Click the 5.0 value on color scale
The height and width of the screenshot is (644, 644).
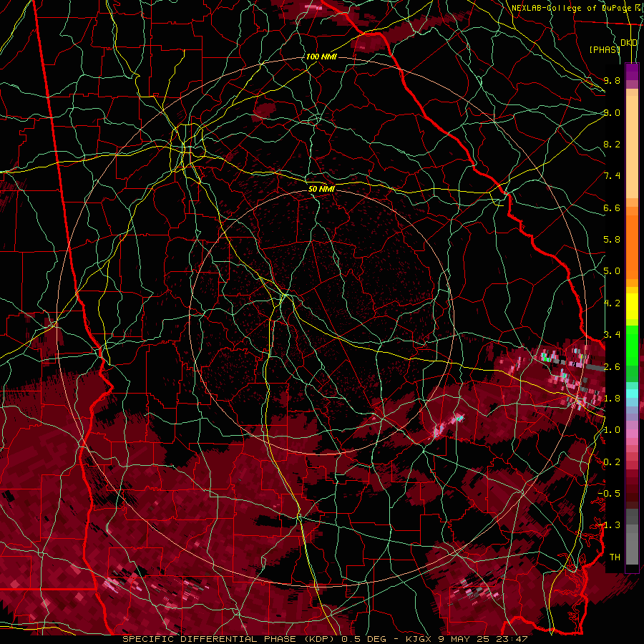(x=612, y=271)
